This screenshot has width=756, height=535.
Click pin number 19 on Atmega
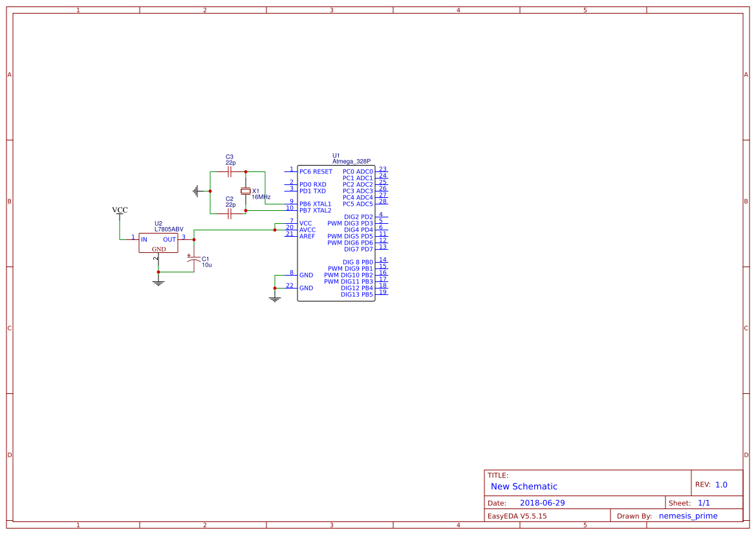coord(383,292)
